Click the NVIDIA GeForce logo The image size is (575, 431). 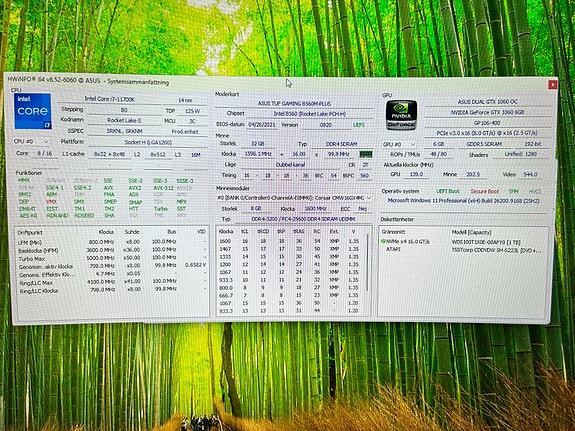point(401,116)
